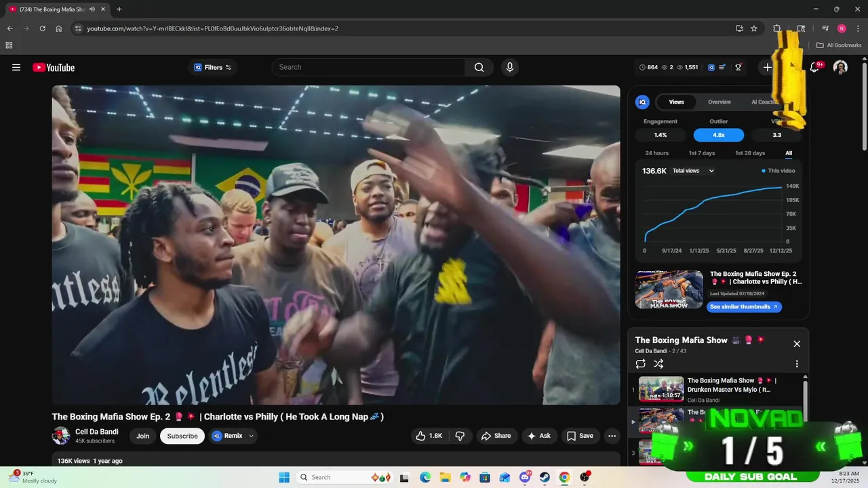
Task: Expand the Remix dropdown chevron
Action: 252,436
